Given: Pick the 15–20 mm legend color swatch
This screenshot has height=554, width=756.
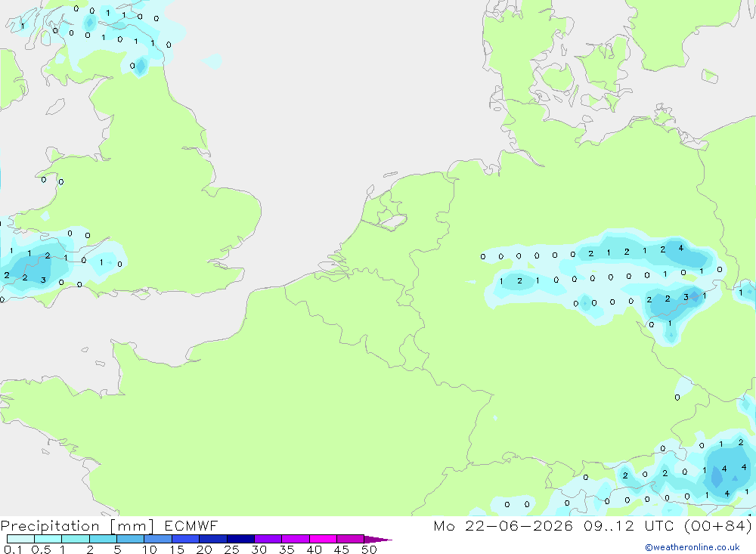Looking at the screenshot, I should tap(186, 539).
